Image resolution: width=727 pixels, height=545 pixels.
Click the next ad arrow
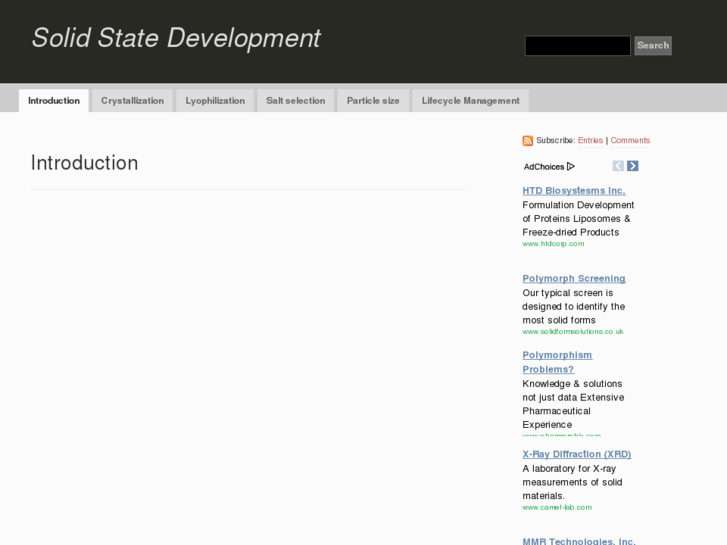[x=632, y=166]
